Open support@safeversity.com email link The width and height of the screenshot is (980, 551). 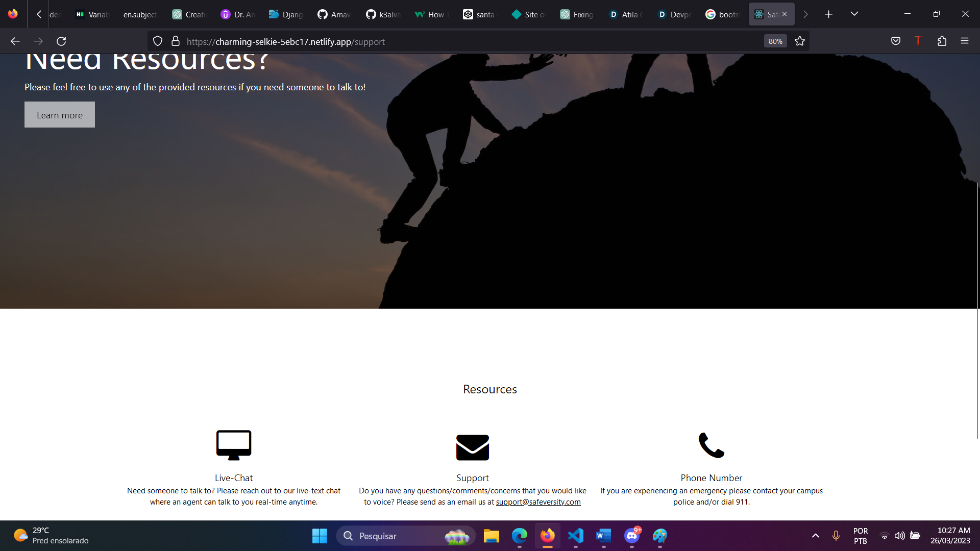click(x=538, y=502)
